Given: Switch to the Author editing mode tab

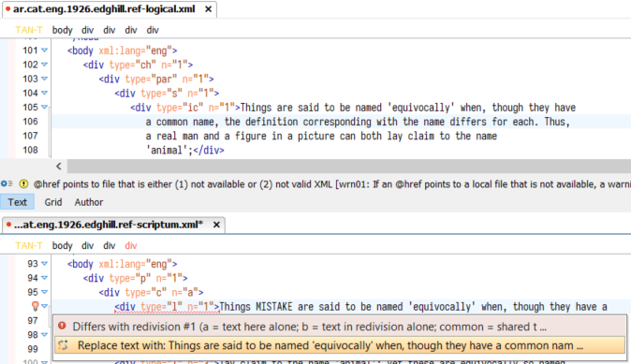Looking at the screenshot, I should pos(89,202).
